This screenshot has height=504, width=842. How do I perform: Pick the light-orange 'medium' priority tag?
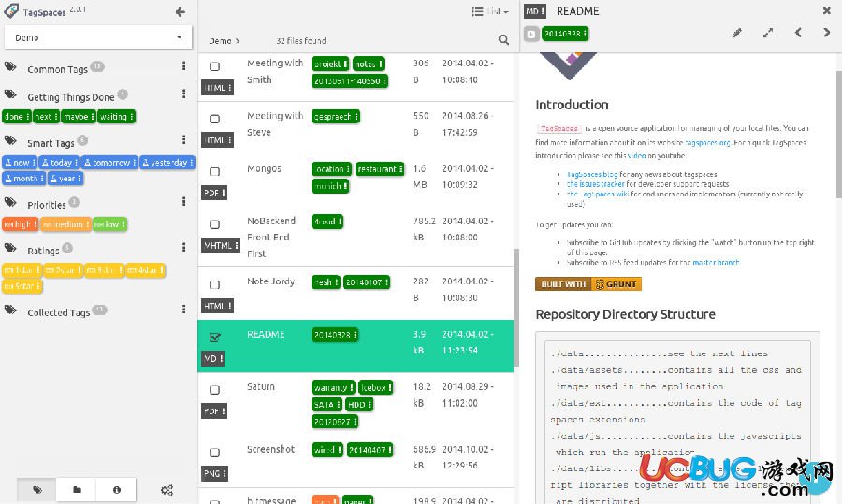(x=65, y=223)
